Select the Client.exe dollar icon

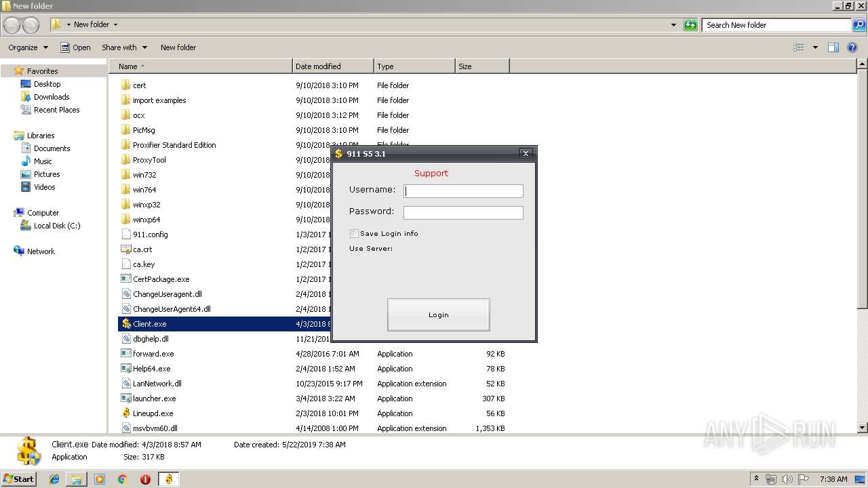pos(125,324)
